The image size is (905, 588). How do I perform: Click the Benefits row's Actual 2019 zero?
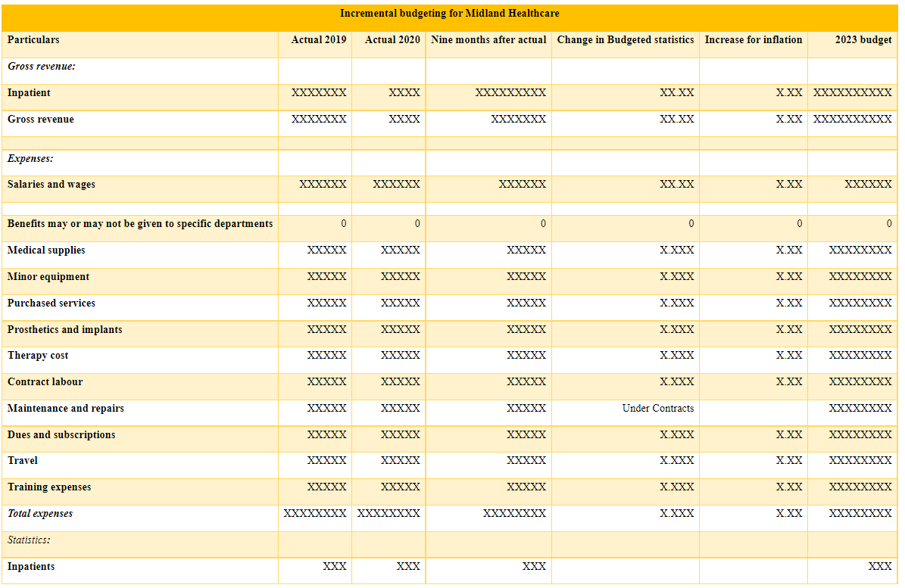tap(344, 224)
